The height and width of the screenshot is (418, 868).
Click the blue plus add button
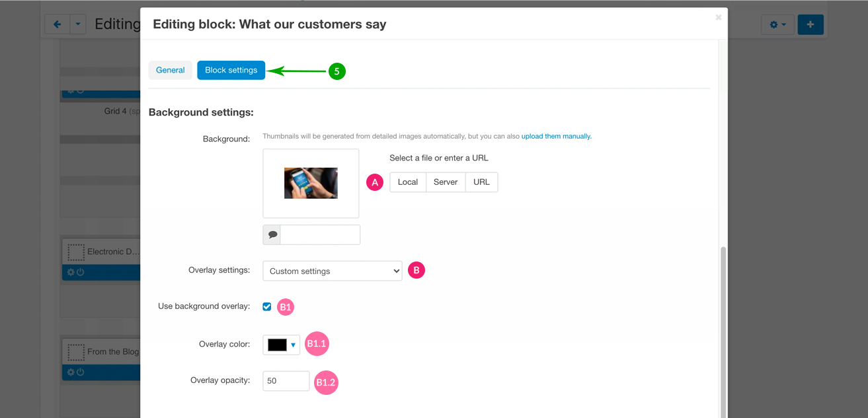click(810, 24)
